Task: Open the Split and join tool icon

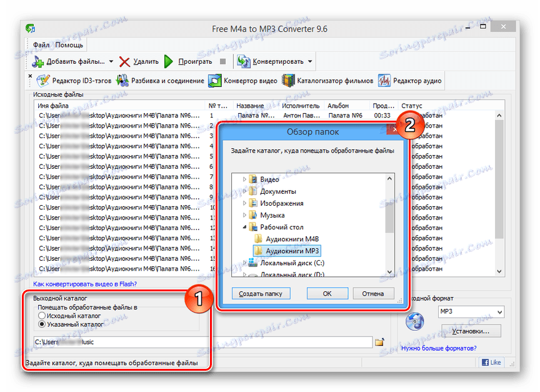Action: tap(122, 81)
